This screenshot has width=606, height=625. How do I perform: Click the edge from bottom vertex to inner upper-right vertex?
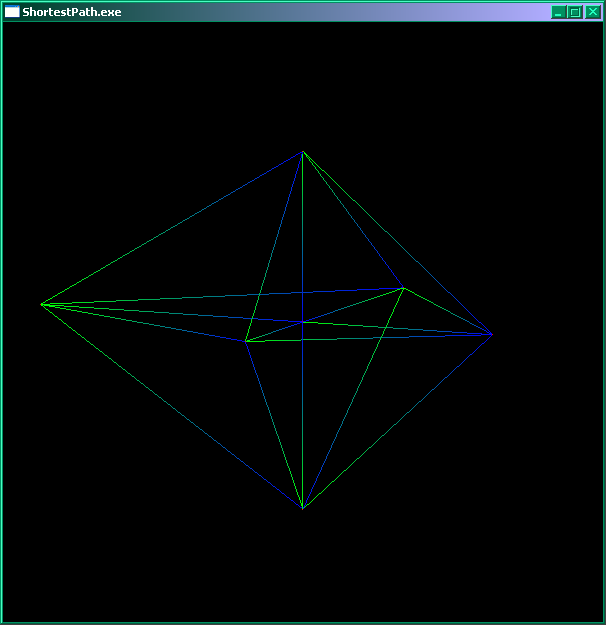coord(352,398)
